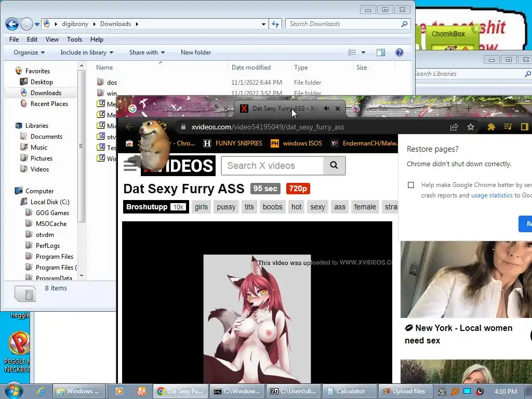Refresh the Downloads folder address bar
532x399 pixels.
coord(275,24)
